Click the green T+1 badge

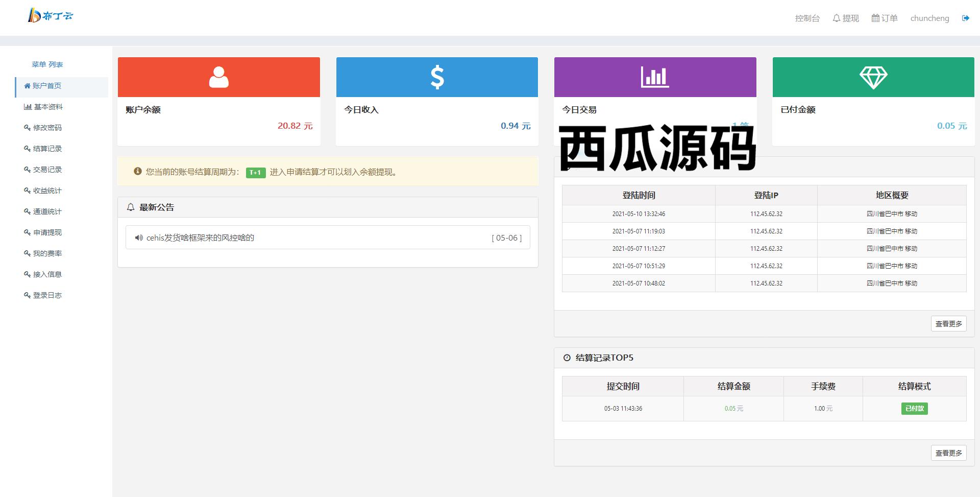256,173
